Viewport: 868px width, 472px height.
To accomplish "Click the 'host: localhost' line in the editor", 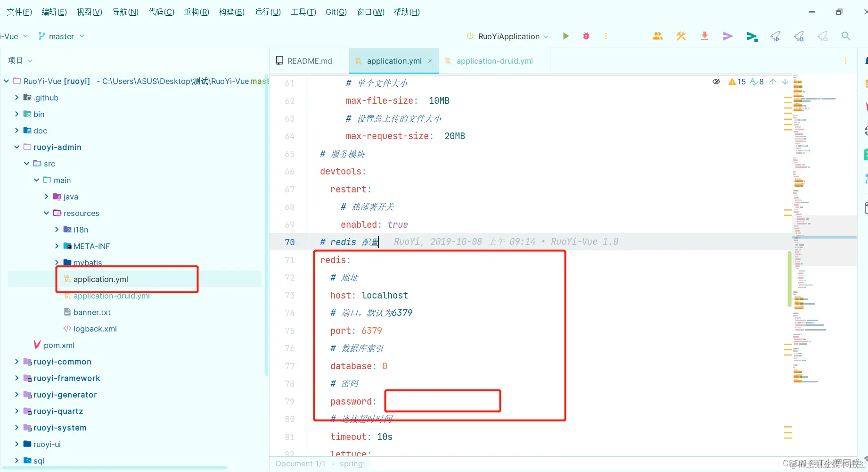I will click(x=369, y=295).
